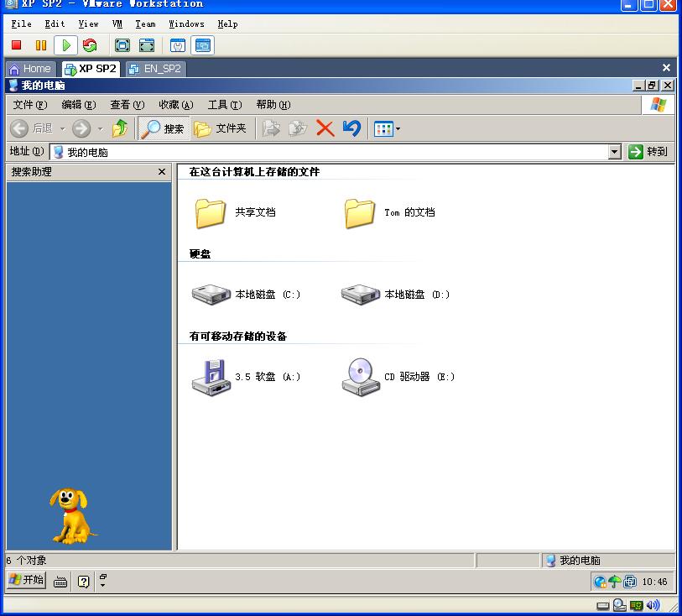Click the snapshot manager wrench icon

point(178,45)
